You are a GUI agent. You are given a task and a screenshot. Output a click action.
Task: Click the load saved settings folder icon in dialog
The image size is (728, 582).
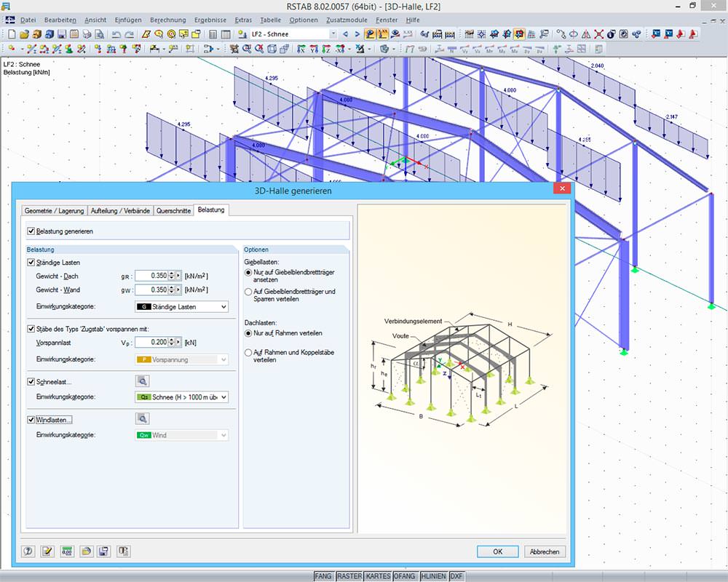click(x=86, y=551)
